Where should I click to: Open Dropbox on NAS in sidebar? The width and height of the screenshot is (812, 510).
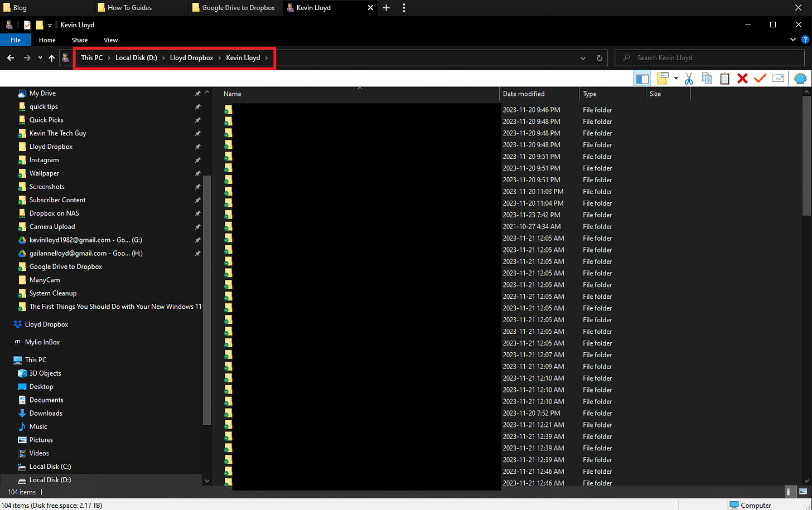click(54, 213)
